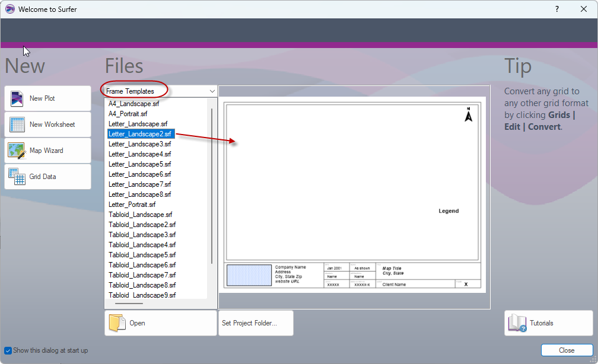The image size is (598, 364).
Task: Select Letter_Landscape6.srf
Action: 139,174
